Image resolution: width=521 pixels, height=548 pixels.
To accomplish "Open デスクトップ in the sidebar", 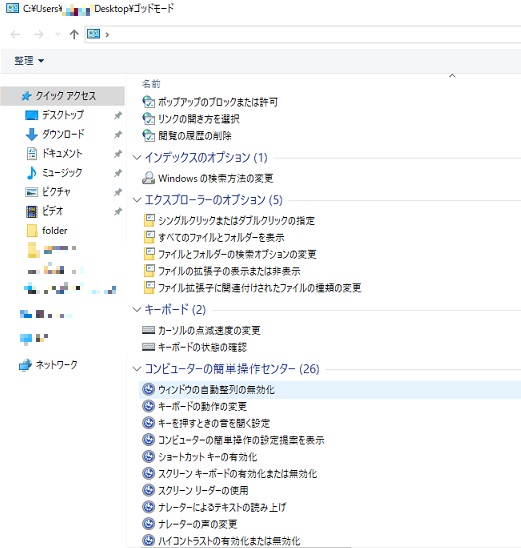I will (x=63, y=115).
